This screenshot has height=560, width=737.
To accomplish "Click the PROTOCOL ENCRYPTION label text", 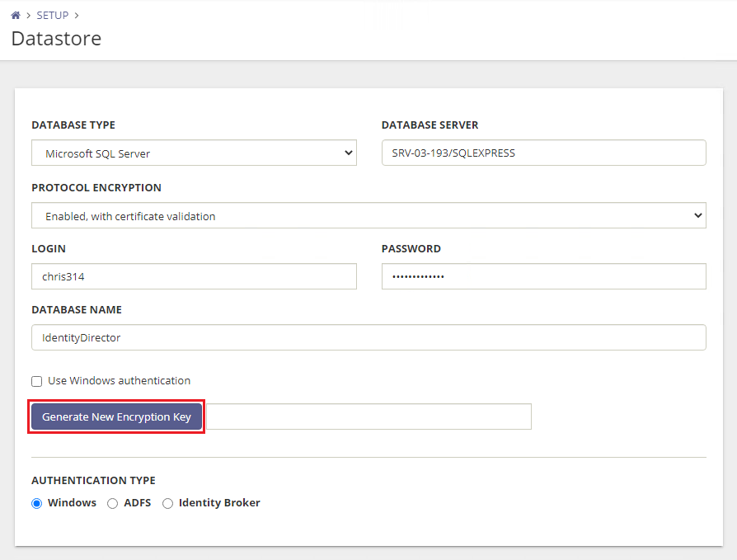I will pos(96,188).
